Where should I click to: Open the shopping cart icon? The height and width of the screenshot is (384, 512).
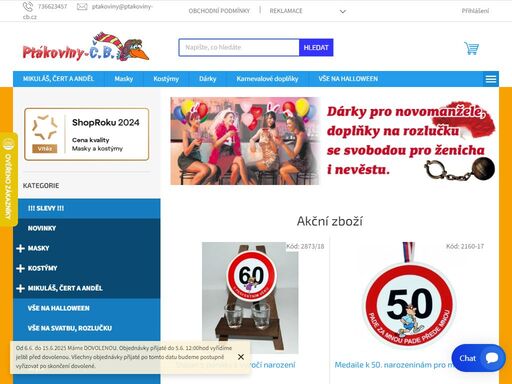pos(471,48)
